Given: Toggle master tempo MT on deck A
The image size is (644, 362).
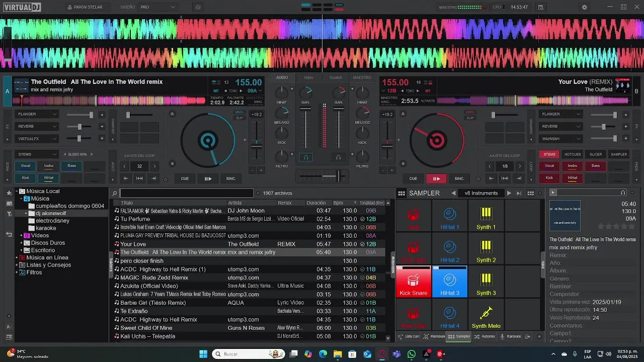Looking at the screenshot, I should pos(216,91).
